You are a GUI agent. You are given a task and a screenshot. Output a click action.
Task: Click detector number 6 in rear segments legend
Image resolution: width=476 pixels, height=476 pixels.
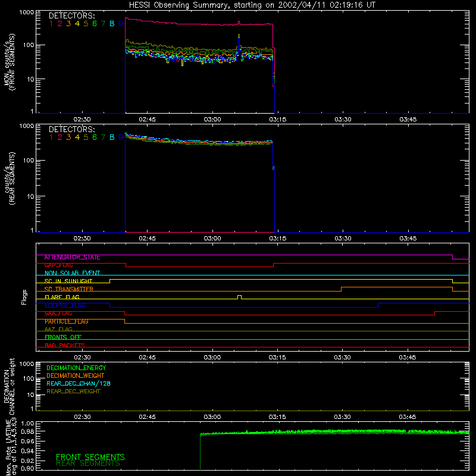95,137
